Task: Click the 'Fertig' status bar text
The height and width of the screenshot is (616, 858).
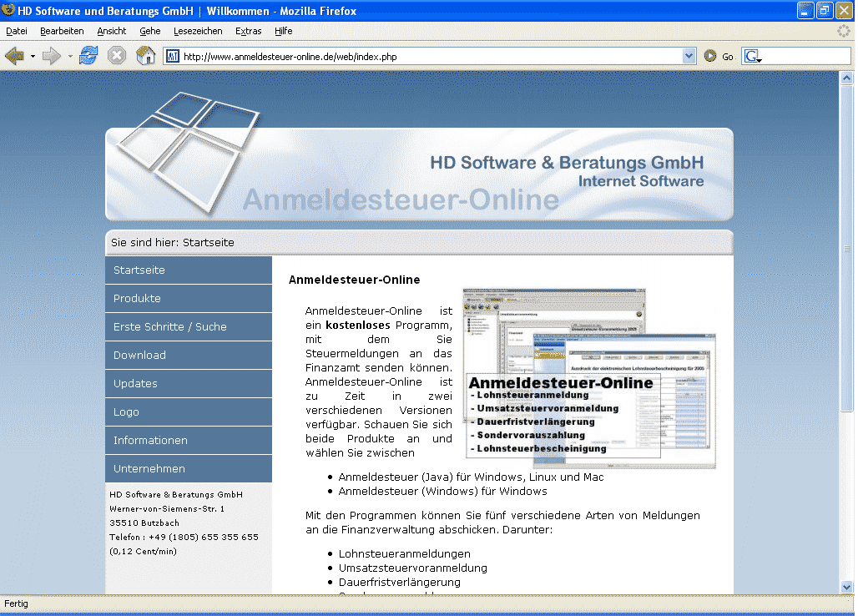Action: point(16,603)
